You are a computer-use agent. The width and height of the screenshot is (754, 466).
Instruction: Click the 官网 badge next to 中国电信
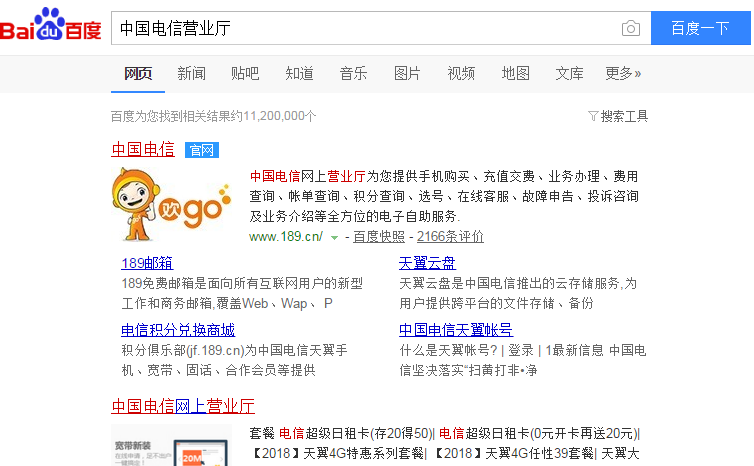click(202, 150)
